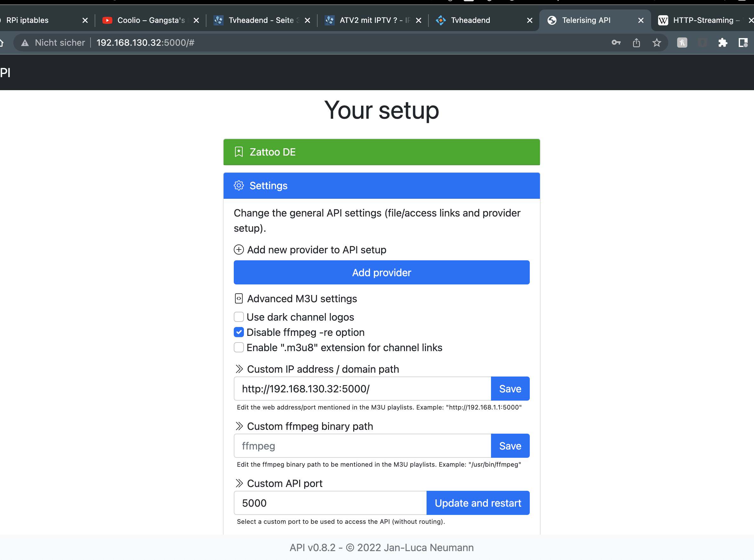Click the globe favicon on Telerising API tab
The image size is (754, 560).
[552, 20]
